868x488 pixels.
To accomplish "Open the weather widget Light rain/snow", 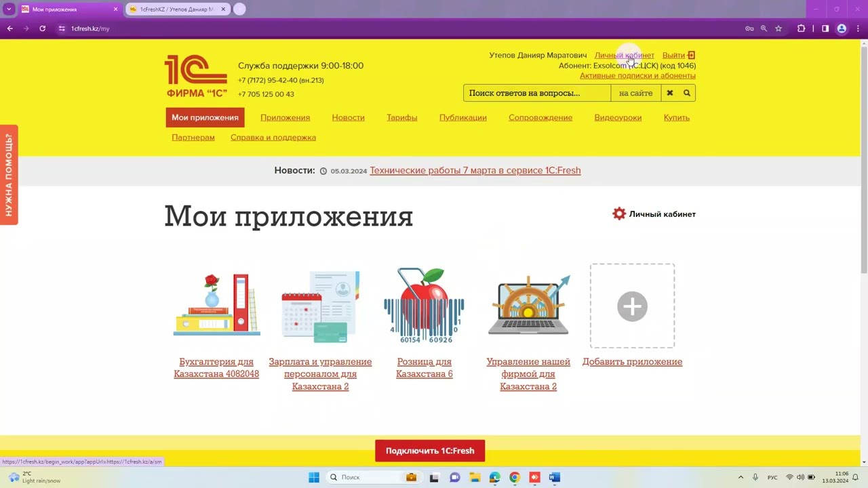I will (x=34, y=477).
